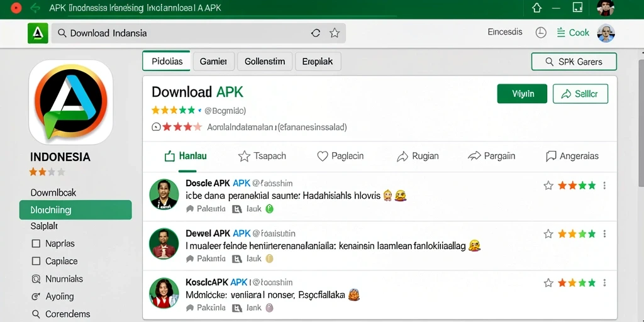Open the Doscle APK reviewer avatar
Image resolution: width=644 pixels, height=322 pixels.
164,194
